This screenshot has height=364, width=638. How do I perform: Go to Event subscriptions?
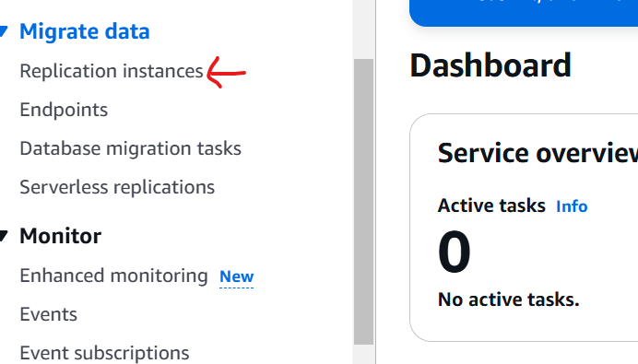pos(104,353)
